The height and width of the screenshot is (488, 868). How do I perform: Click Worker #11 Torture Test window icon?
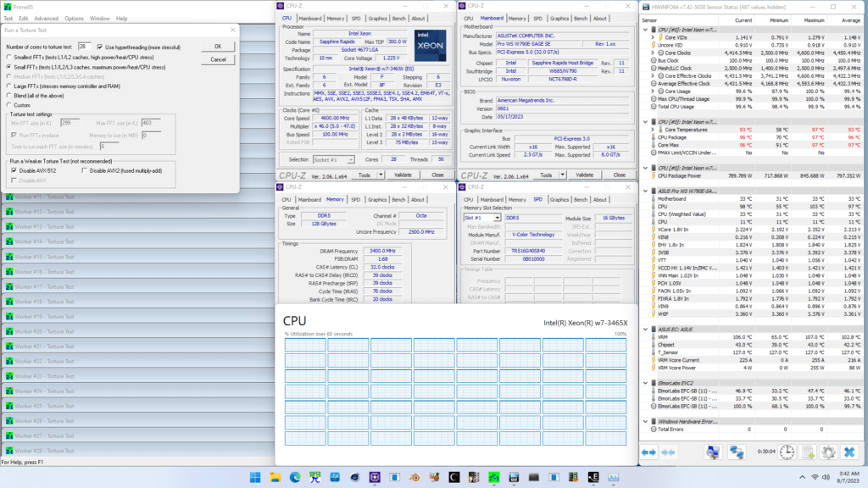pyautogui.click(x=8, y=197)
